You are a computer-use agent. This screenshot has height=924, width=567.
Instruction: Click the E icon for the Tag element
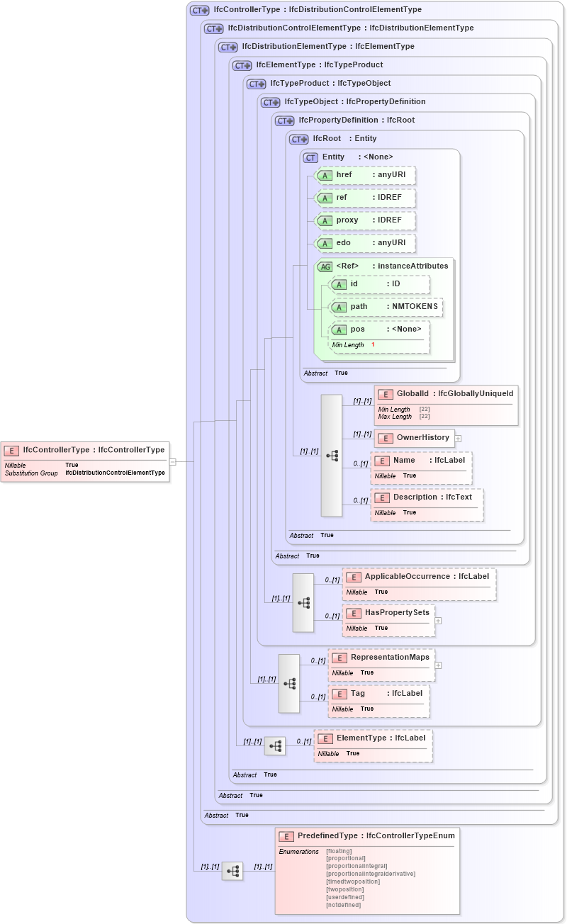[339, 693]
